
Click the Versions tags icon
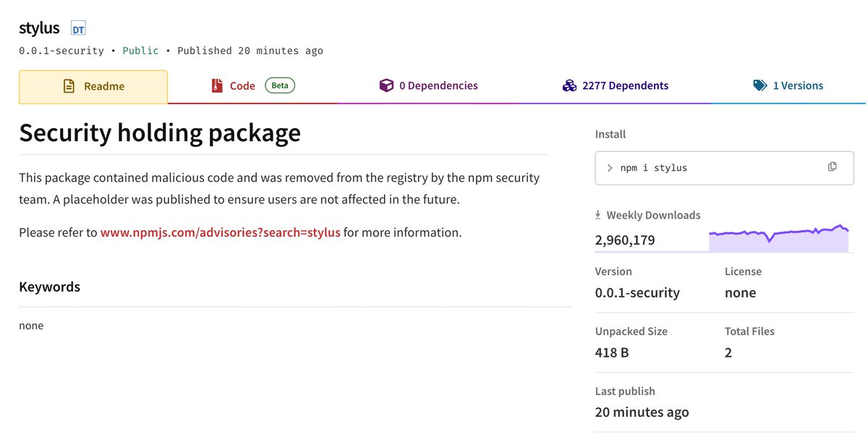[x=759, y=85]
